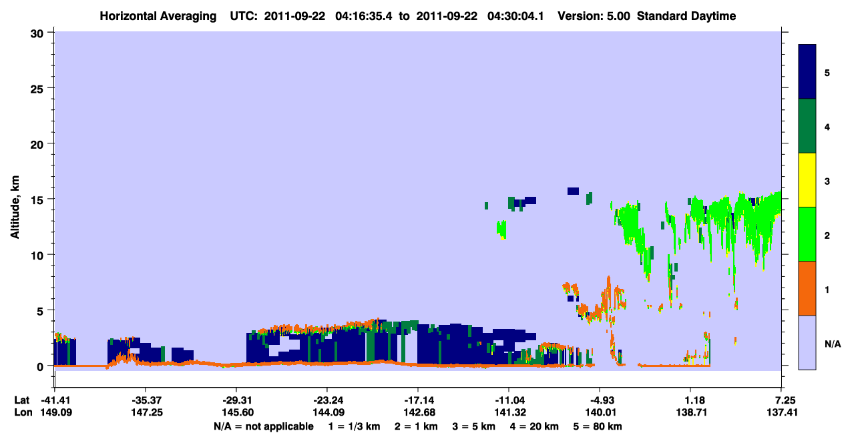
Task: Click the orange level 1 color swatch
Action: pos(807,288)
